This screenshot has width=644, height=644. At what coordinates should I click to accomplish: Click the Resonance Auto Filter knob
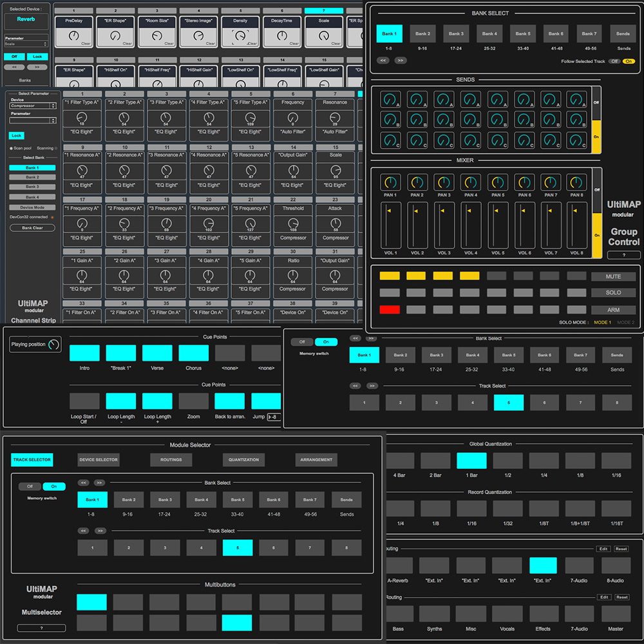335,117
